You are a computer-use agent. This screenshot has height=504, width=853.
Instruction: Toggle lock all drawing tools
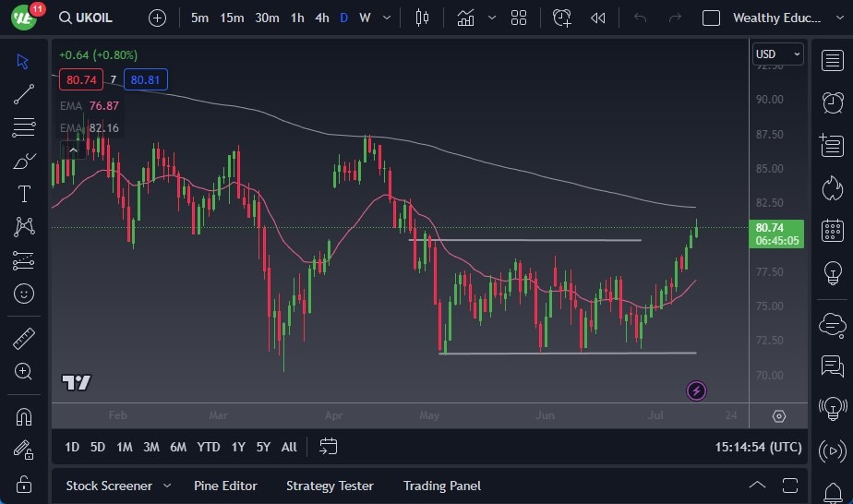[x=24, y=483]
